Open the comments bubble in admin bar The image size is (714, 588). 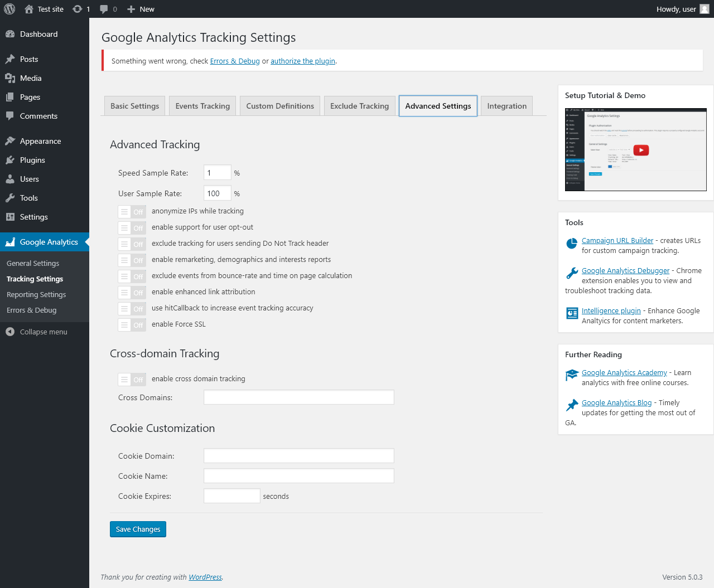pos(104,9)
